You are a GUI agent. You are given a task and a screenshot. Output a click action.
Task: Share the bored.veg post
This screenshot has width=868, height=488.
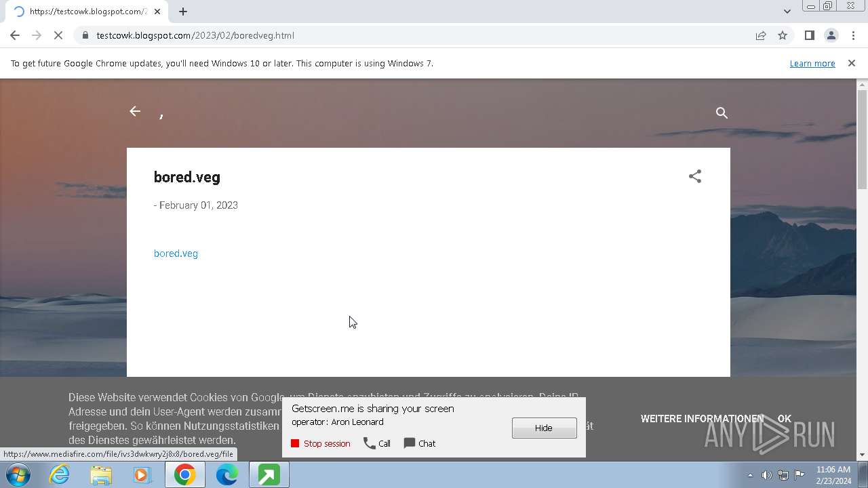tap(695, 176)
